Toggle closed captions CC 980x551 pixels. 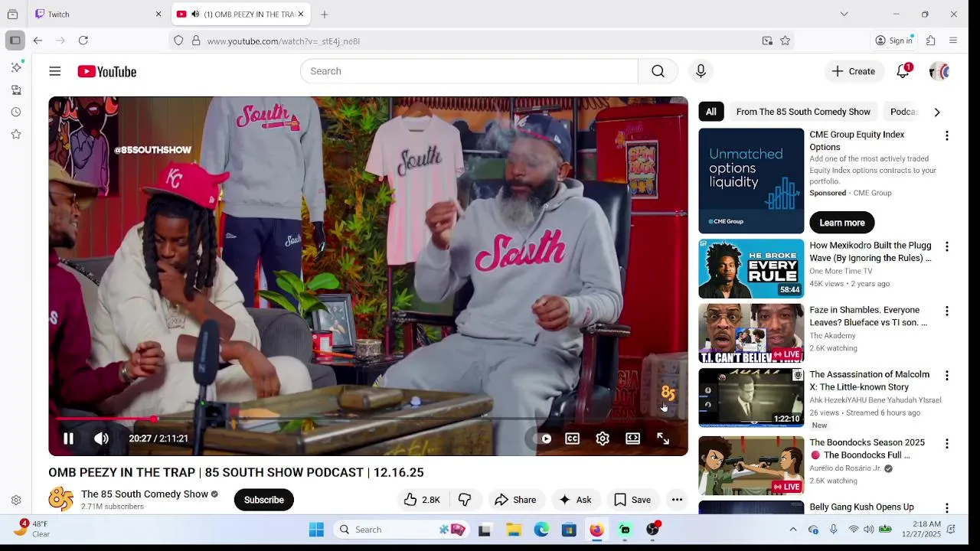(572, 439)
